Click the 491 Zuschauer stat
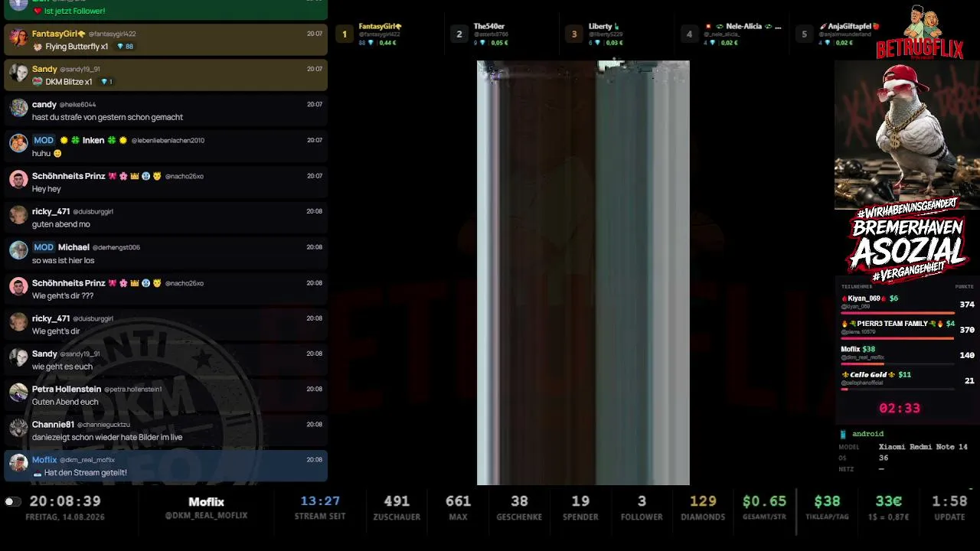 (397, 507)
